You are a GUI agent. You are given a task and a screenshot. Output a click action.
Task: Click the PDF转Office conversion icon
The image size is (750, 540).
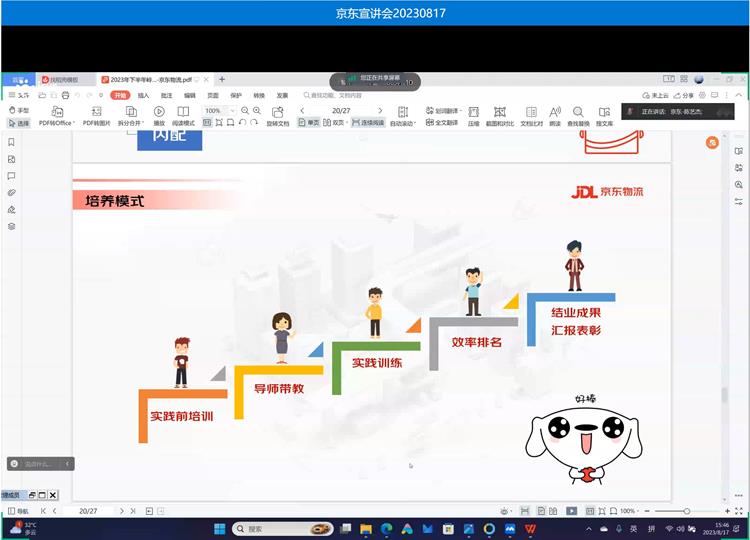pos(56,111)
